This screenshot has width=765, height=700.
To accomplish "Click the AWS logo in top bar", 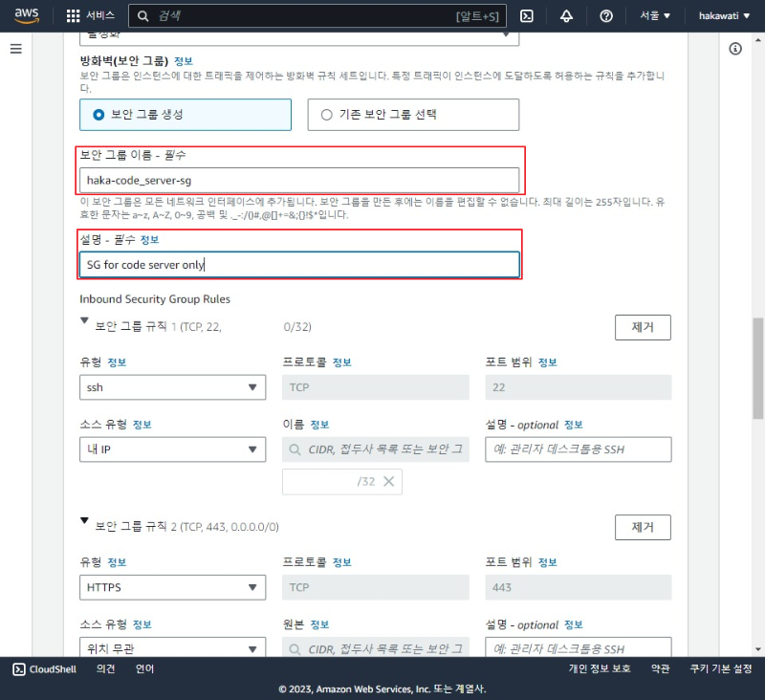I will [x=24, y=14].
